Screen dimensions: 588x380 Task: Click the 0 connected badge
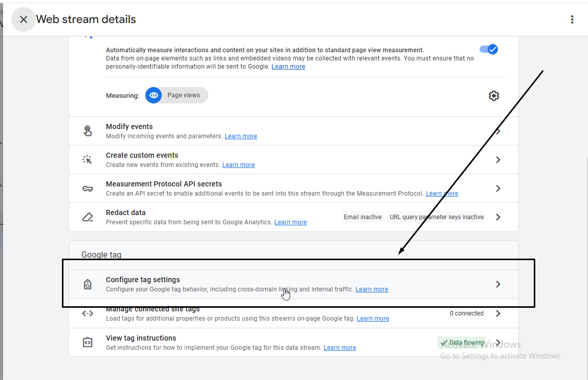pos(467,313)
